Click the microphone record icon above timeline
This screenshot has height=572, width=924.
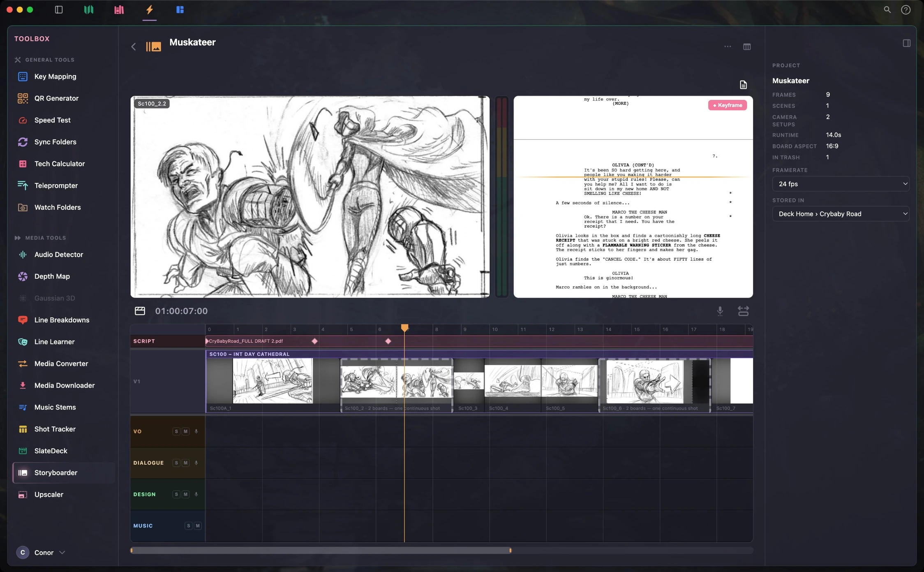(x=720, y=311)
